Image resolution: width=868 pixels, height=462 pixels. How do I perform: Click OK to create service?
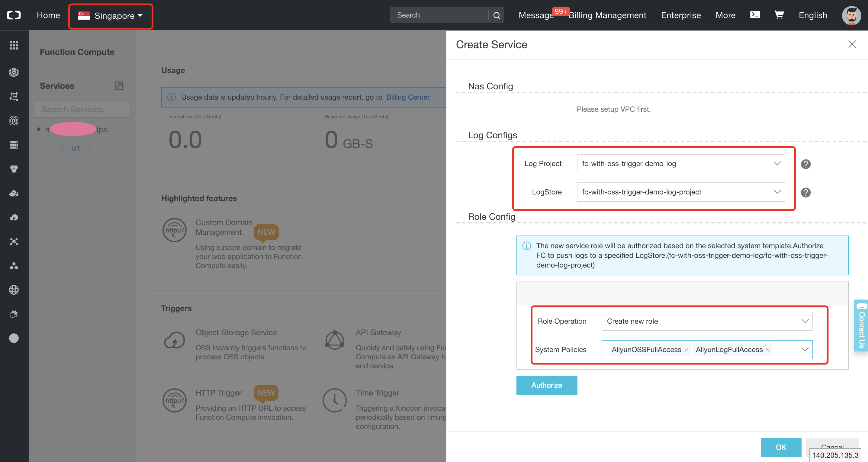coord(781,447)
